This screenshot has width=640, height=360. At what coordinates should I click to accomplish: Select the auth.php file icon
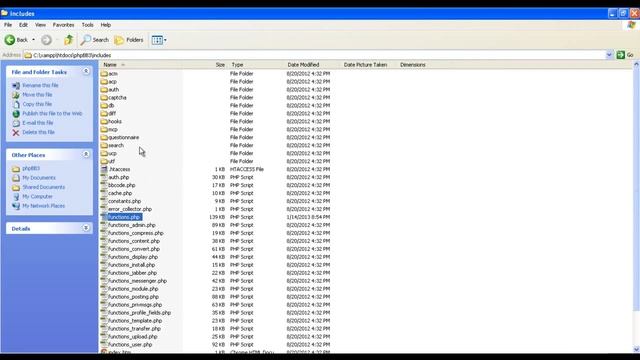click(x=104, y=177)
